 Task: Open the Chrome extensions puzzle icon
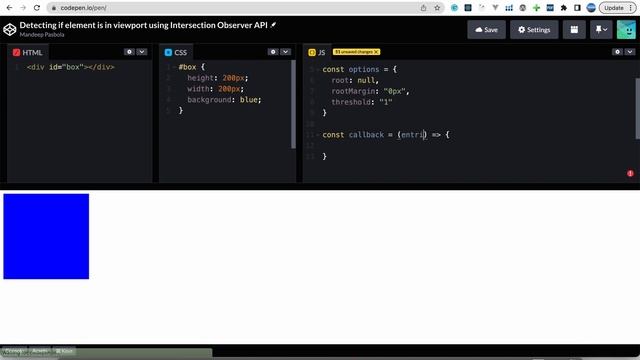click(564, 8)
